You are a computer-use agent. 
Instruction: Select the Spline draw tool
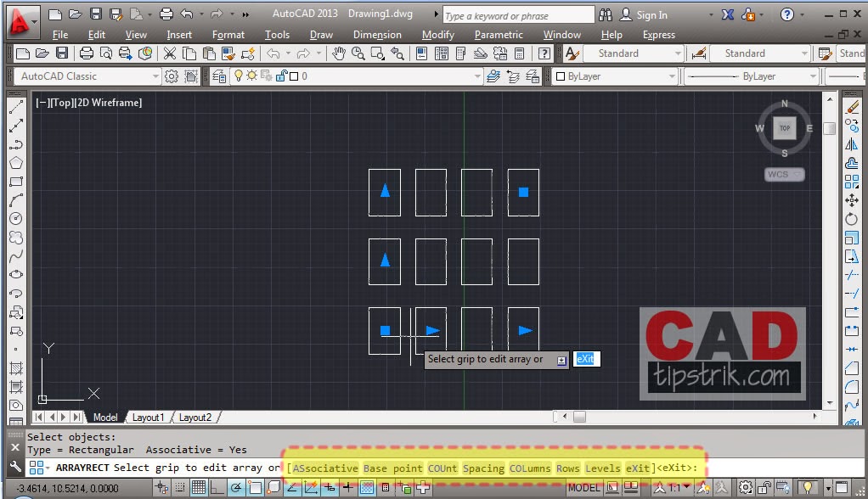16,255
